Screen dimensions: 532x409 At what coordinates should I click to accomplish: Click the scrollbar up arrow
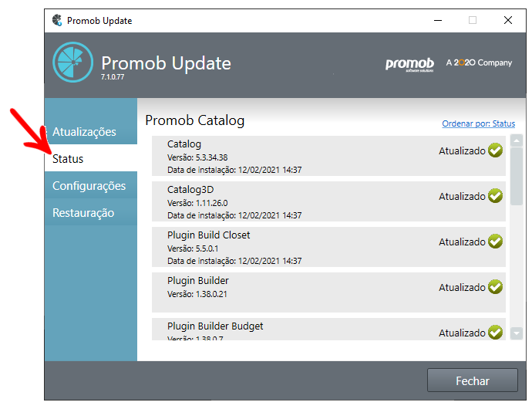click(517, 140)
